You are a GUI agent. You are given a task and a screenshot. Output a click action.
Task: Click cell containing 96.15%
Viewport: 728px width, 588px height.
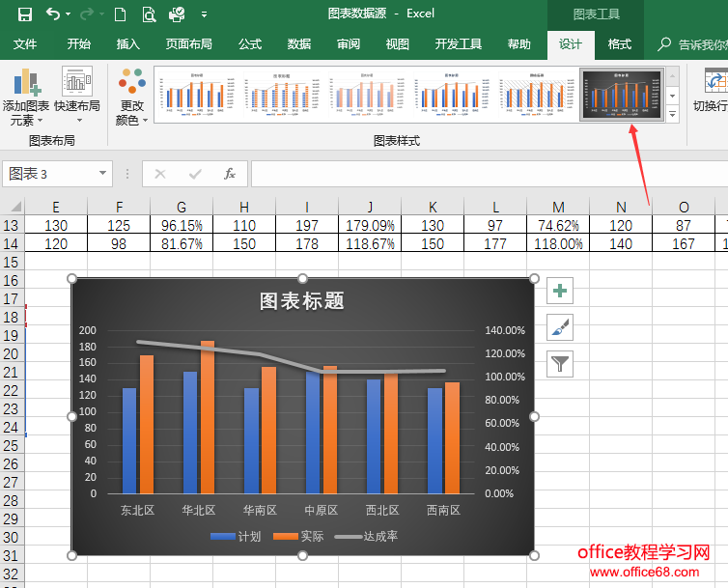pos(182,225)
